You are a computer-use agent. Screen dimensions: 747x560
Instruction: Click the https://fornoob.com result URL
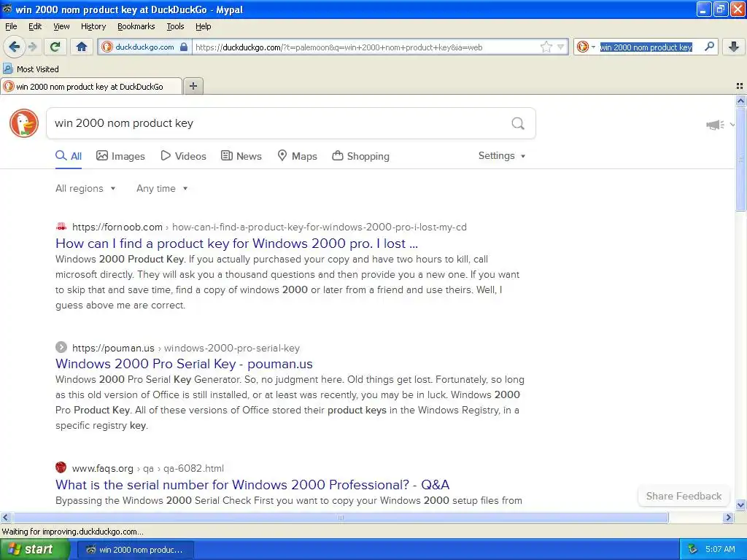117,227
